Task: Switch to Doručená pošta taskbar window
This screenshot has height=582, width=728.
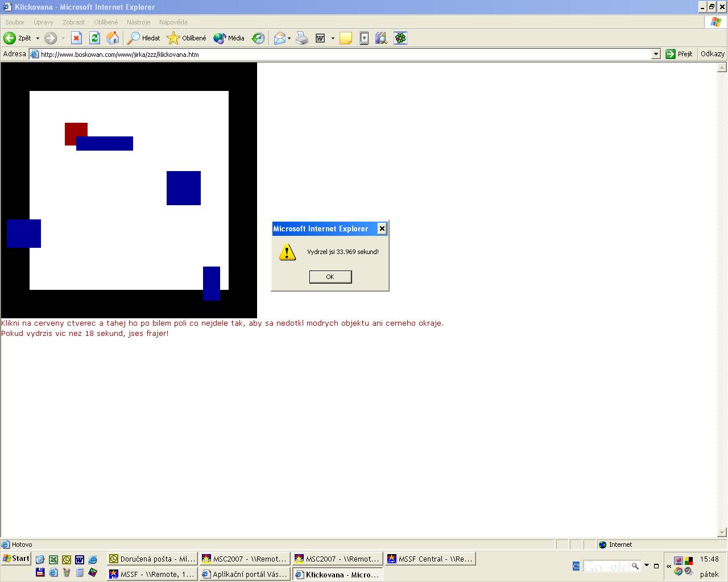Action: pyautogui.click(x=152, y=559)
